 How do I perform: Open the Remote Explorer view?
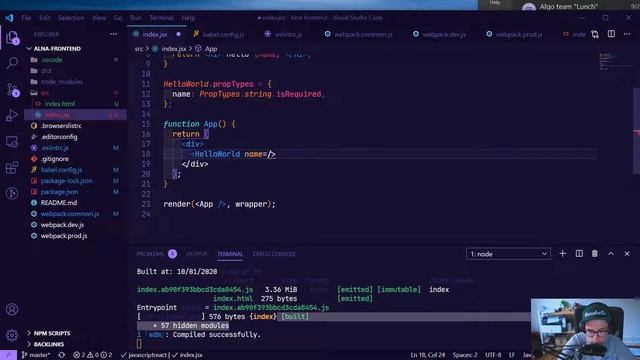pyautogui.click(x=12, y=142)
